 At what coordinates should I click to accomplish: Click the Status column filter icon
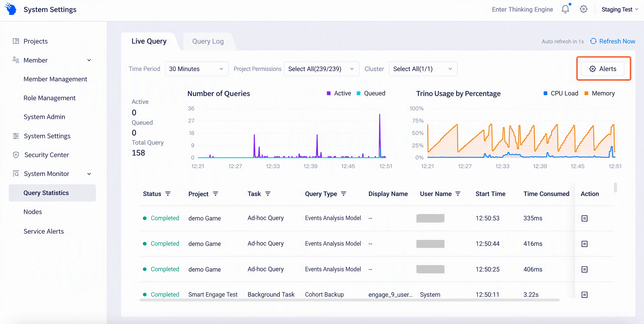click(x=168, y=194)
